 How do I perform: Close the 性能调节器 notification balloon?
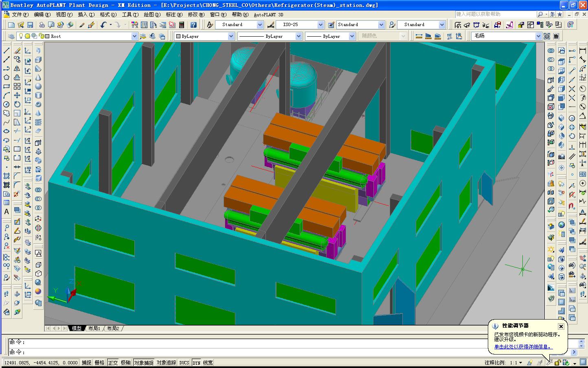(x=561, y=326)
